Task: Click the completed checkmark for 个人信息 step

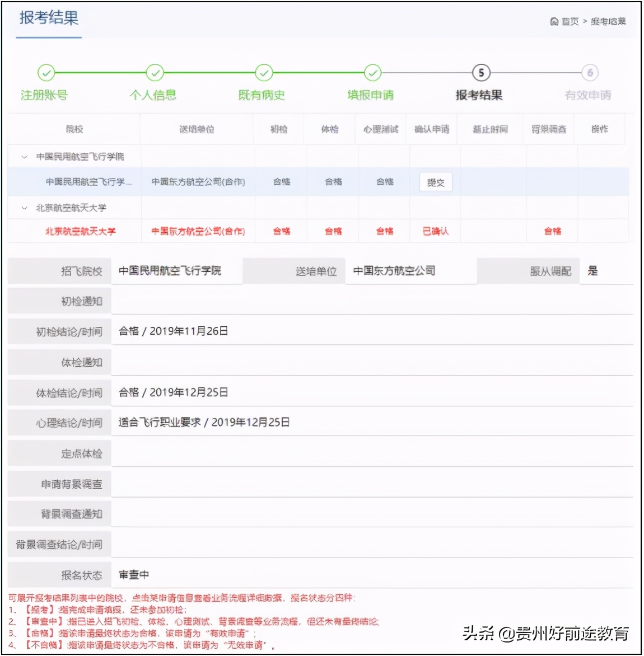Action: (x=155, y=72)
